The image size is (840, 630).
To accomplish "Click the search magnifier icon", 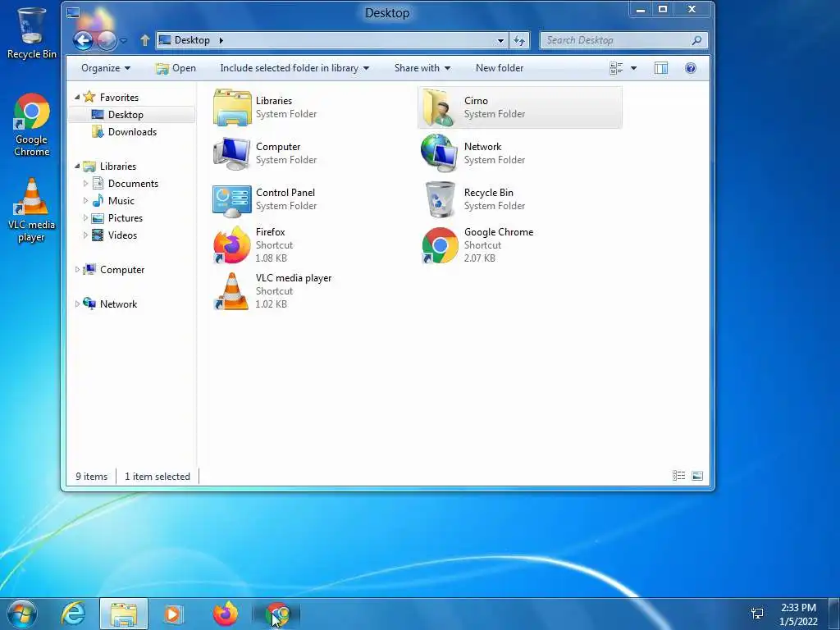I will 696,40.
